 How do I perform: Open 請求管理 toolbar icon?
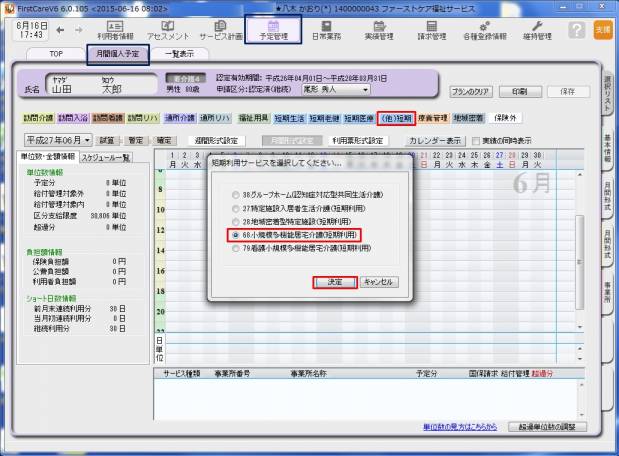click(x=431, y=31)
